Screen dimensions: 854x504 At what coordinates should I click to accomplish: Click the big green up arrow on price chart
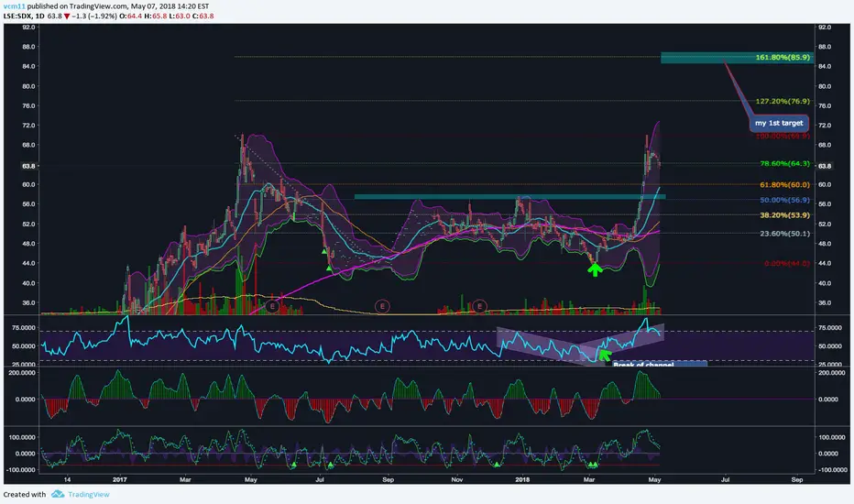pos(595,269)
